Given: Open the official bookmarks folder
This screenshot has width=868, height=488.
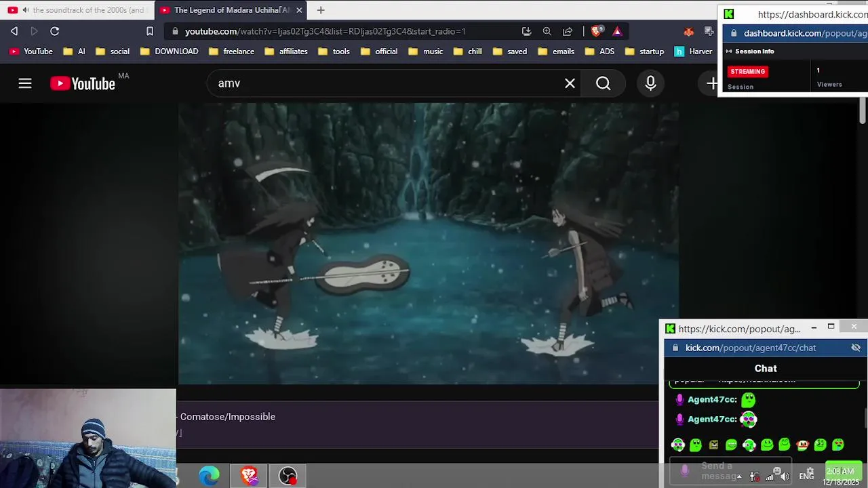Looking at the screenshot, I should click(379, 52).
